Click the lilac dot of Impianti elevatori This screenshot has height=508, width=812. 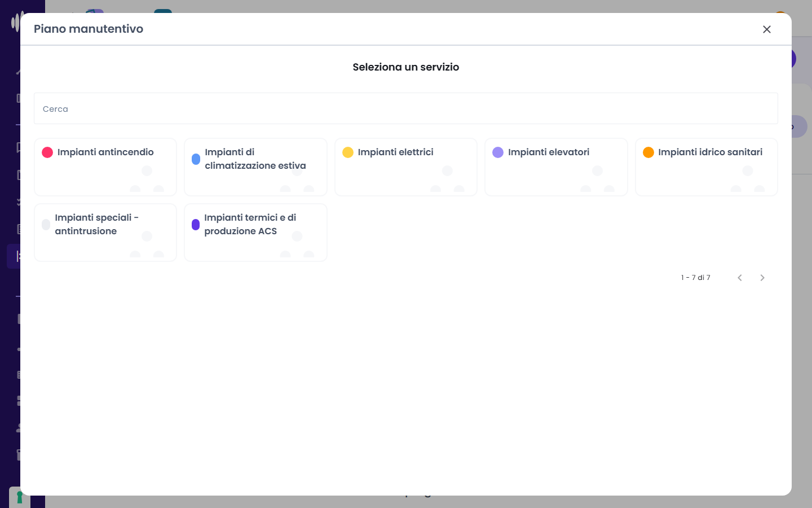pyautogui.click(x=498, y=152)
